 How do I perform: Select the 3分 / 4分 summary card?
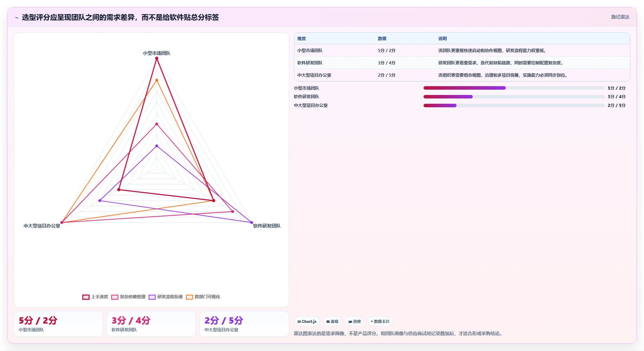tap(151, 324)
